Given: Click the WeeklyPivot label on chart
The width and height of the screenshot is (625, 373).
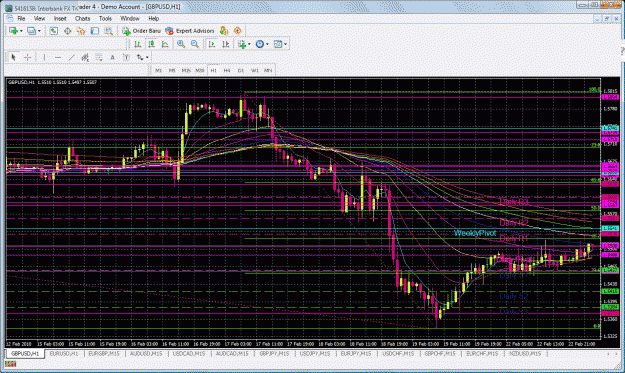Looking at the screenshot, I should 475,233.
